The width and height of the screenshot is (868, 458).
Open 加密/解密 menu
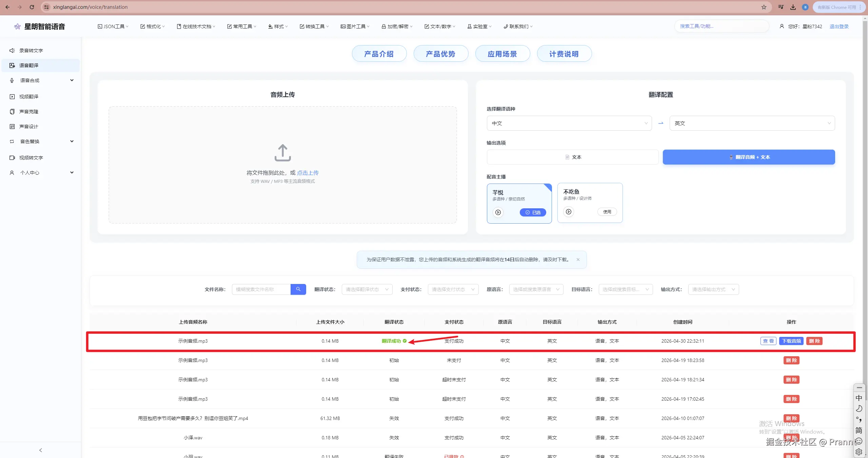(x=397, y=26)
